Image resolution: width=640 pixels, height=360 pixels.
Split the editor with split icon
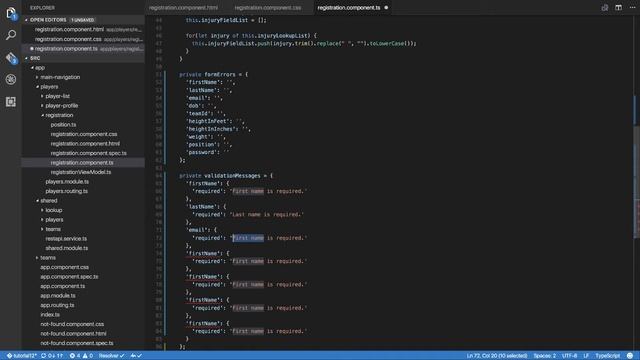tap(618, 7)
